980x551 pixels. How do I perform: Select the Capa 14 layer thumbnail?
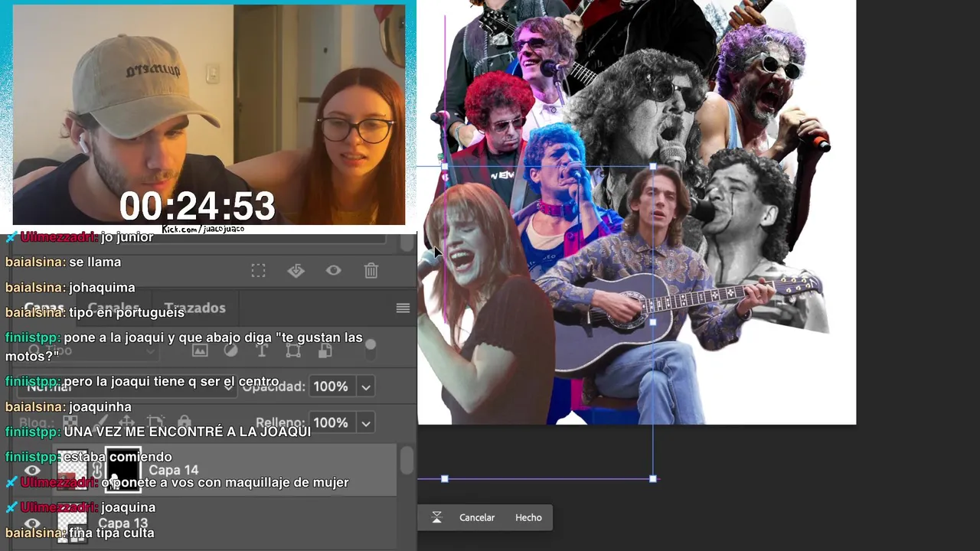click(73, 470)
